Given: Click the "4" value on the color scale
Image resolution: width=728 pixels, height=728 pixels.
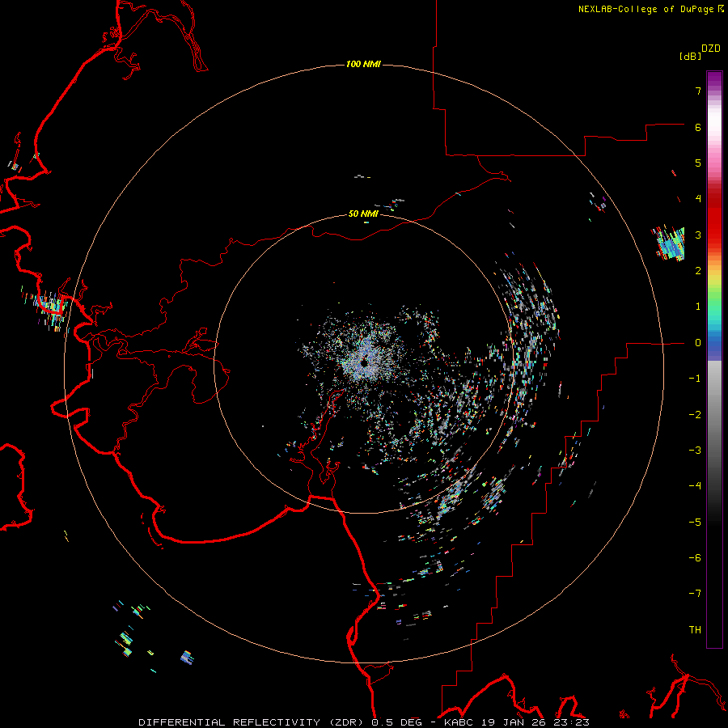Looking at the screenshot, I should [x=698, y=199].
